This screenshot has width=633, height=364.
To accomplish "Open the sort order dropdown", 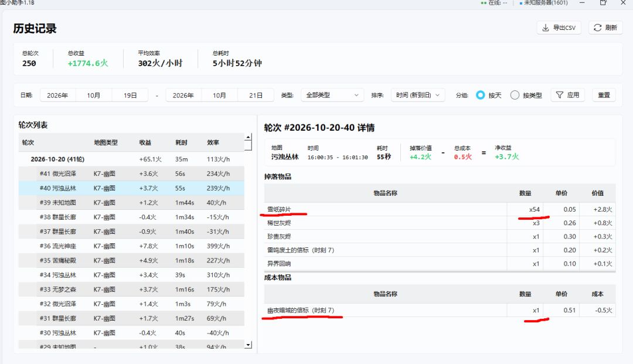I will (418, 95).
